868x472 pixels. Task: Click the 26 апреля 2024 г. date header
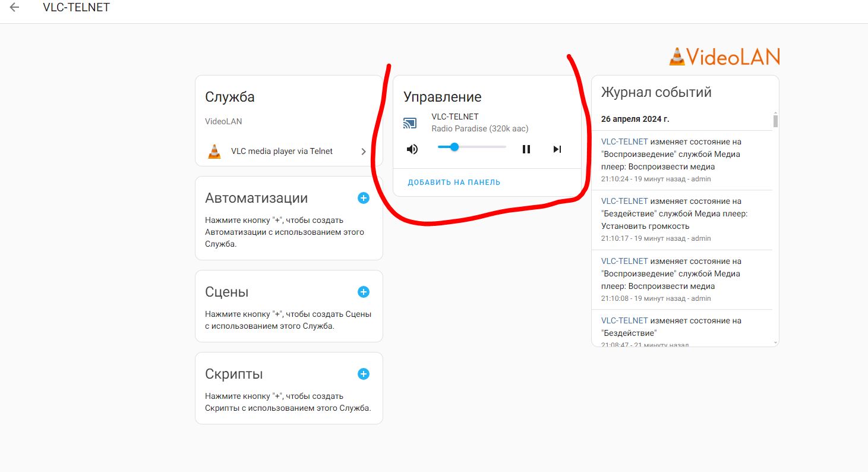point(635,119)
